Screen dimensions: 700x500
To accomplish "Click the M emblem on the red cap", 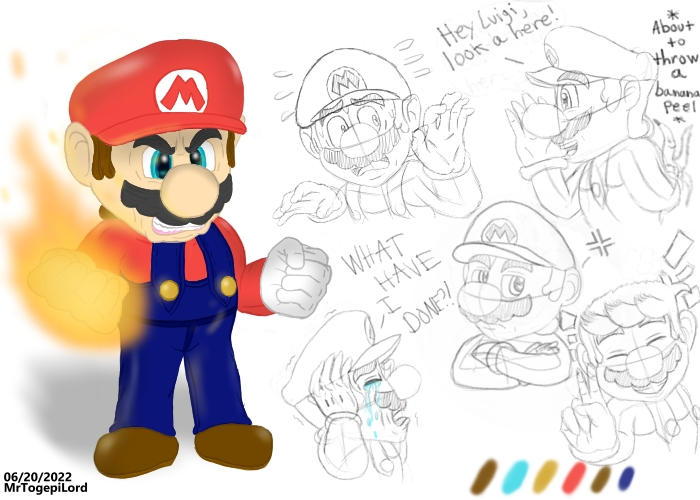I will click(182, 92).
